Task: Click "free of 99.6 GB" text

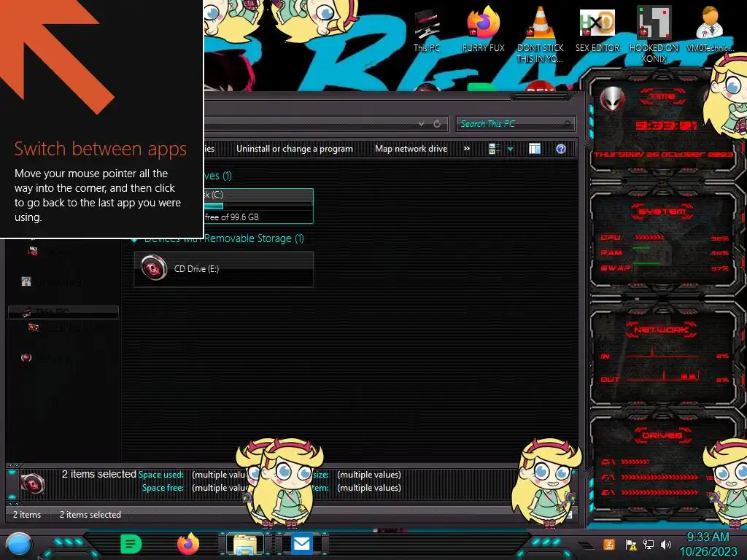Action: (231, 217)
